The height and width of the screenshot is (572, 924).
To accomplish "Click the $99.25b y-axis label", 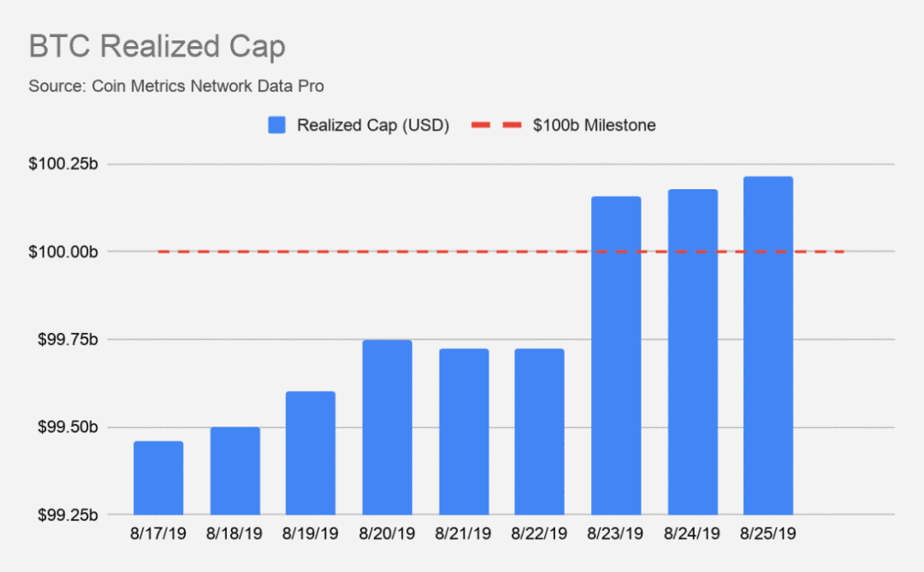I will click(68, 515).
